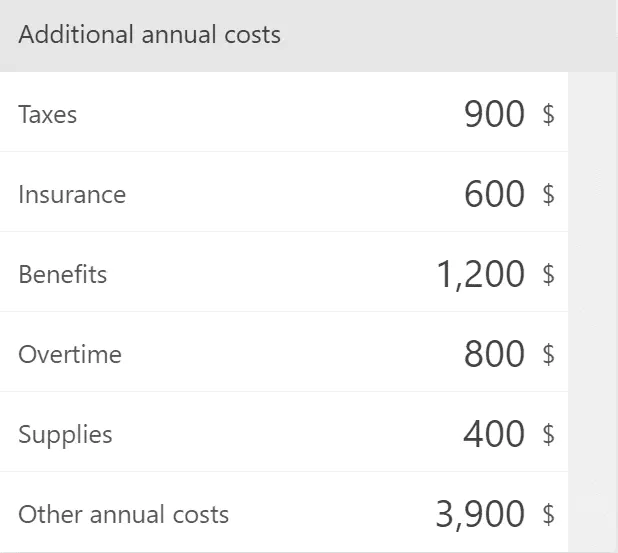Screen dimensions: 618x553
Task: Click the dollar sign next to Supplies
Action: (548, 434)
